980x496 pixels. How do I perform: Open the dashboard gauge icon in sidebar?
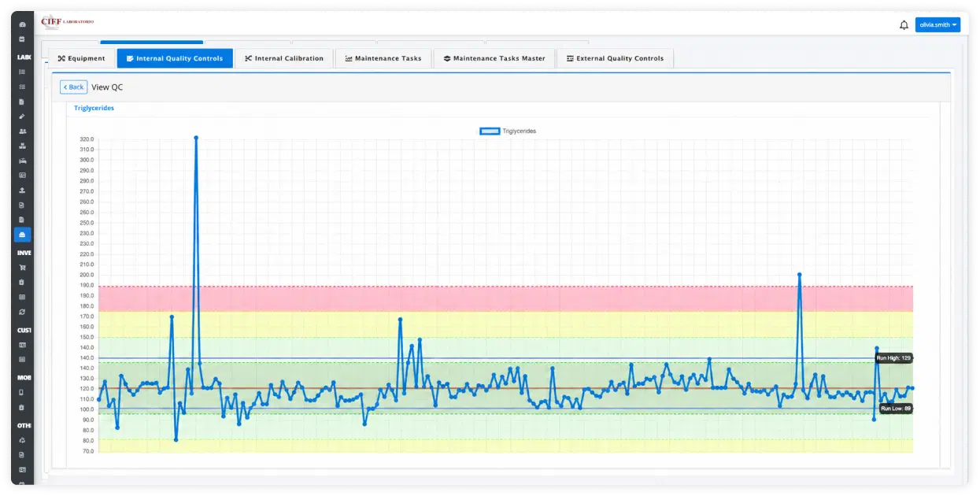pyautogui.click(x=22, y=25)
